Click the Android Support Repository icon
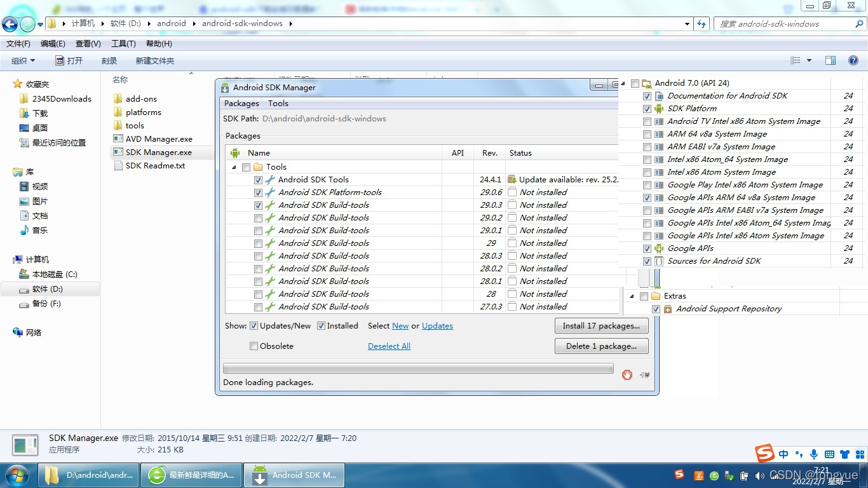The height and width of the screenshot is (488, 868). 668,309
